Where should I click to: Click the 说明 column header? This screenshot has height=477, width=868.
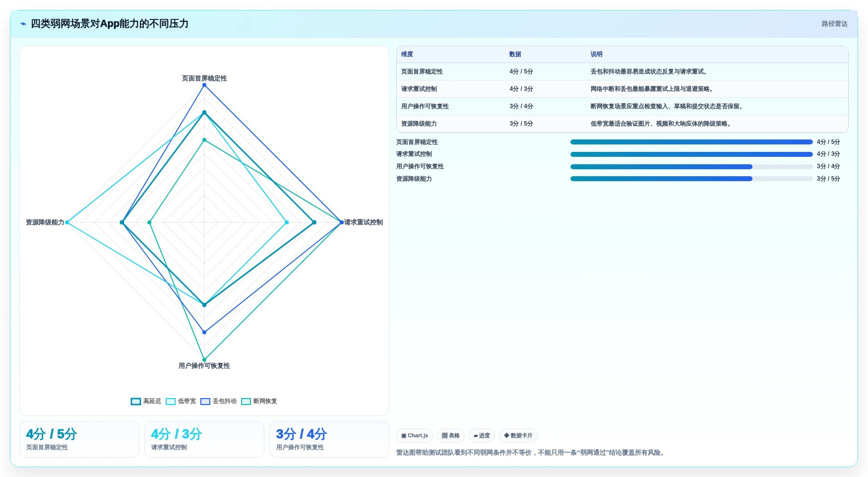pyautogui.click(x=596, y=55)
